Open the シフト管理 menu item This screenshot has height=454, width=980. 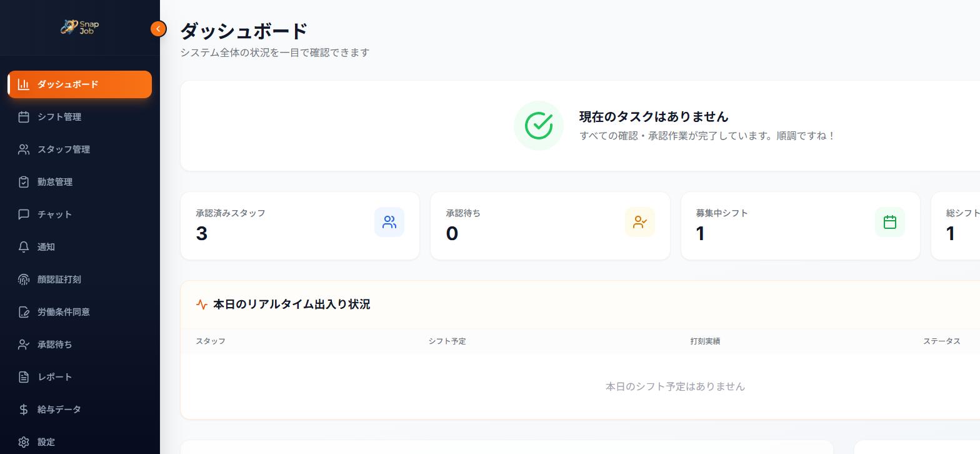tap(79, 117)
